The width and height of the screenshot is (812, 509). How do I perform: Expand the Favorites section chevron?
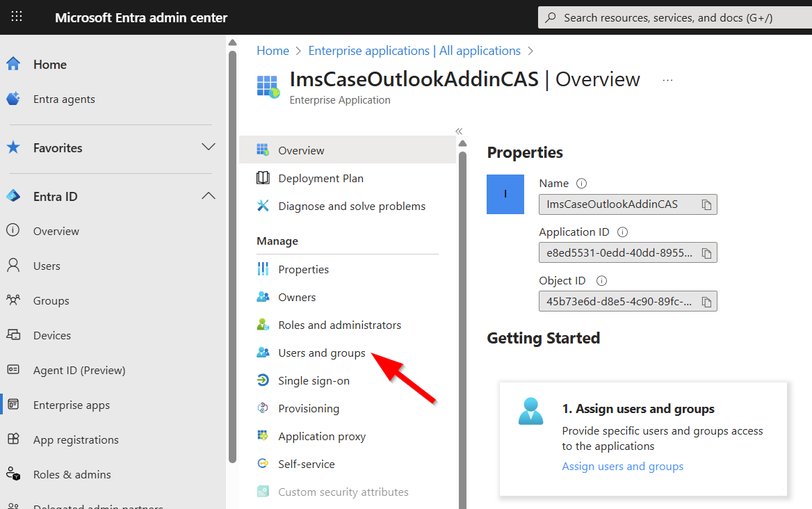click(x=208, y=147)
